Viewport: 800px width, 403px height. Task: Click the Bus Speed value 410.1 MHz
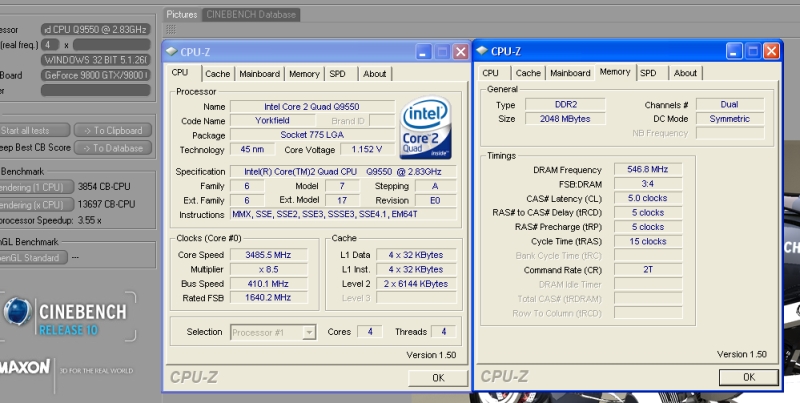(269, 284)
